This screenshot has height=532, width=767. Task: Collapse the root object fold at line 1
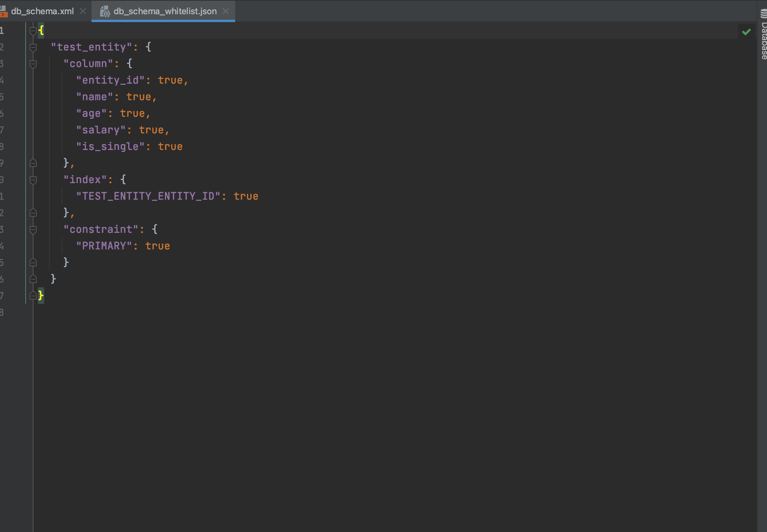coord(33,30)
